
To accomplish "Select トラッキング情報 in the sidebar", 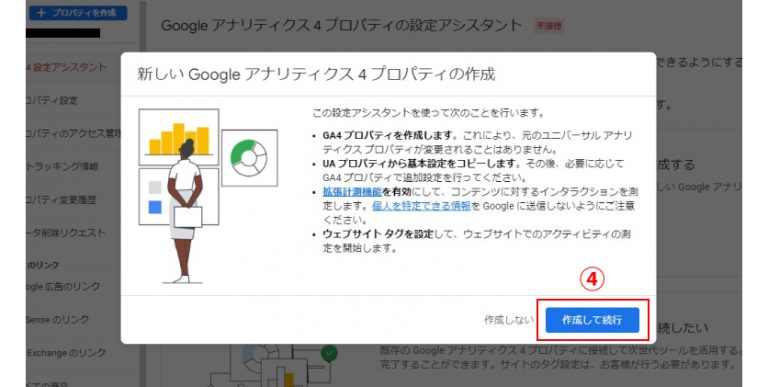I will 62,167.
